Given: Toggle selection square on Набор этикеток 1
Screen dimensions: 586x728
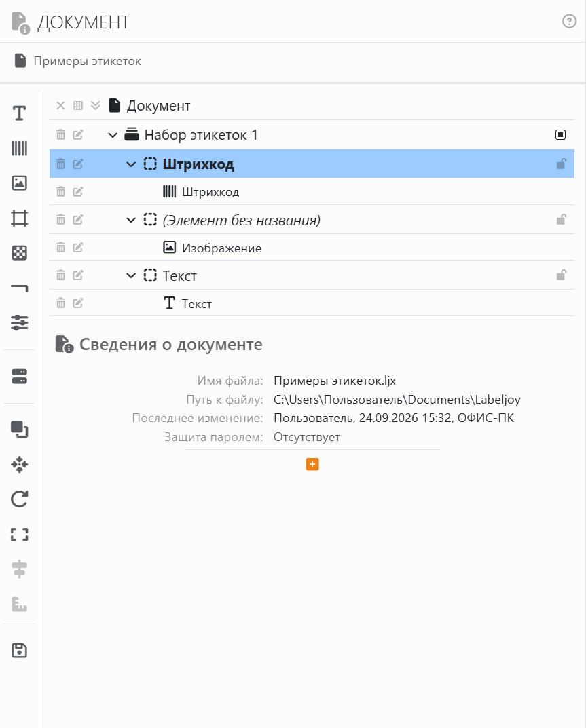Looking at the screenshot, I should click(x=560, y=134).
